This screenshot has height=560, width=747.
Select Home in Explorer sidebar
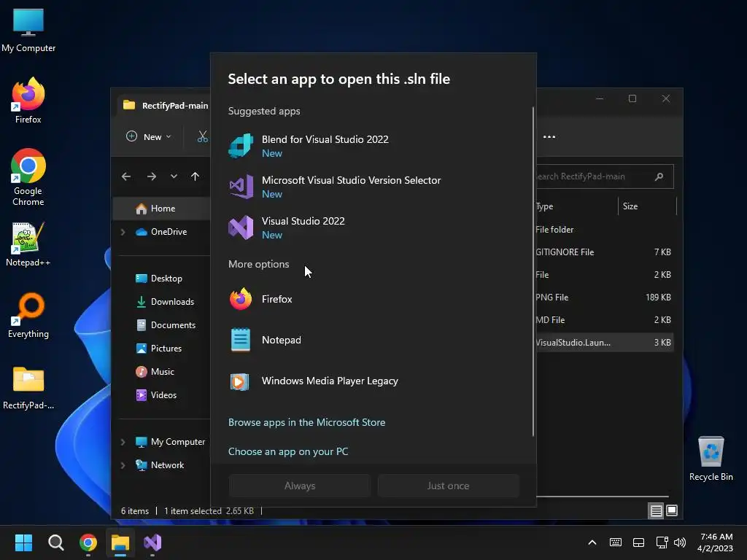(162, 209)
